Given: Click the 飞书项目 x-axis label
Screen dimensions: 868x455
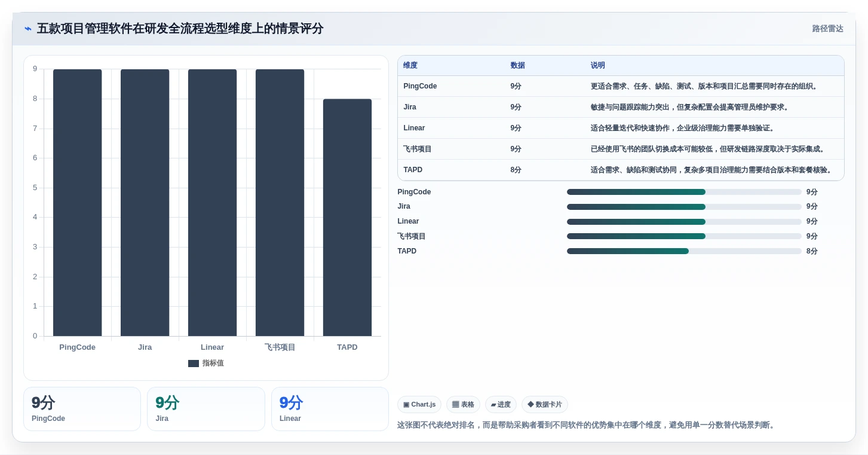Looking at the screenshot, I should click(280, 347).
